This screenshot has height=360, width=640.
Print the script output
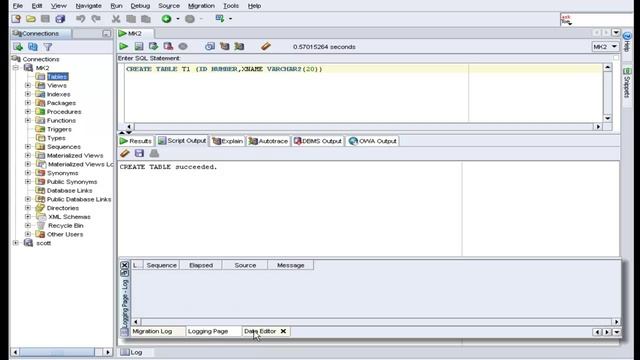pyautogui.click(x=154, y=153)
